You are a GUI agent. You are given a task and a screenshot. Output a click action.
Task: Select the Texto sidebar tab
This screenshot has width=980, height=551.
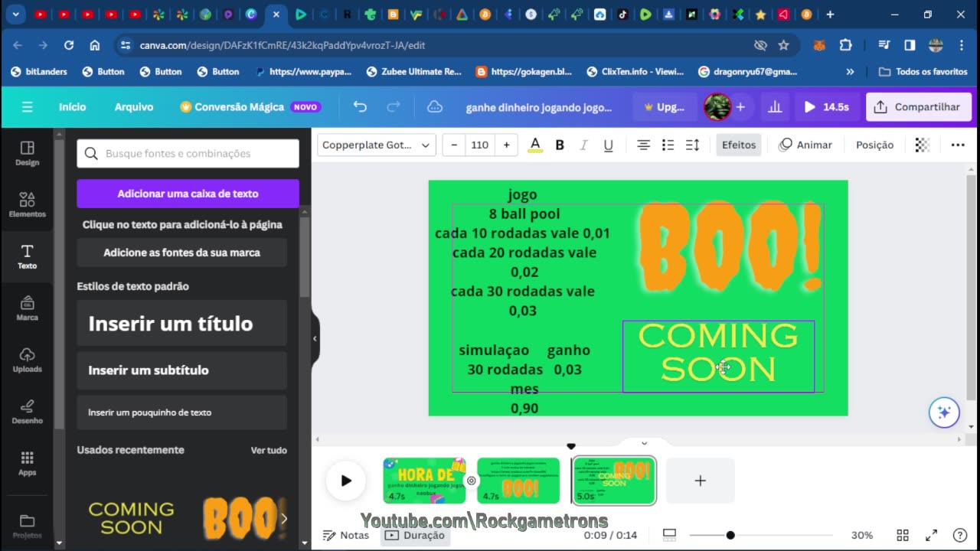point(27,256)
